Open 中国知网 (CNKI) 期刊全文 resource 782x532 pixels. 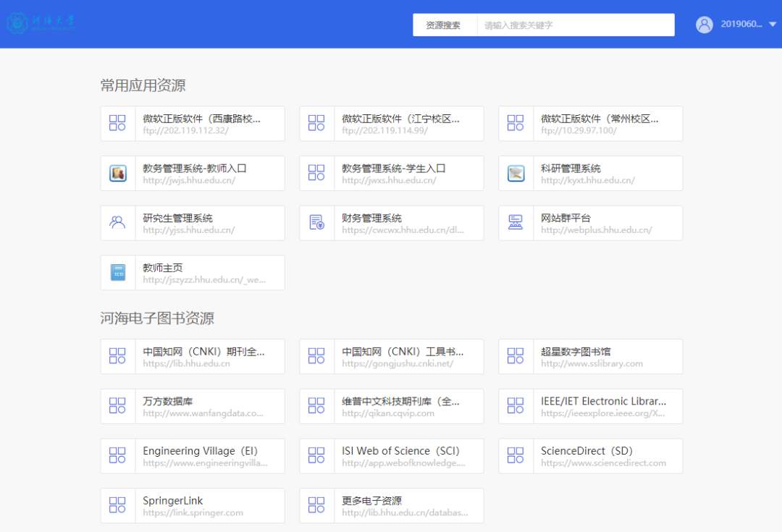[x=192, y=356]
